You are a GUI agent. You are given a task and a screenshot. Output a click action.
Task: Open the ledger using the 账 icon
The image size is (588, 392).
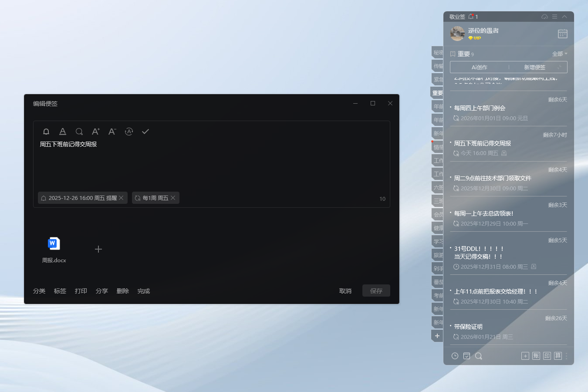point(536,356)
